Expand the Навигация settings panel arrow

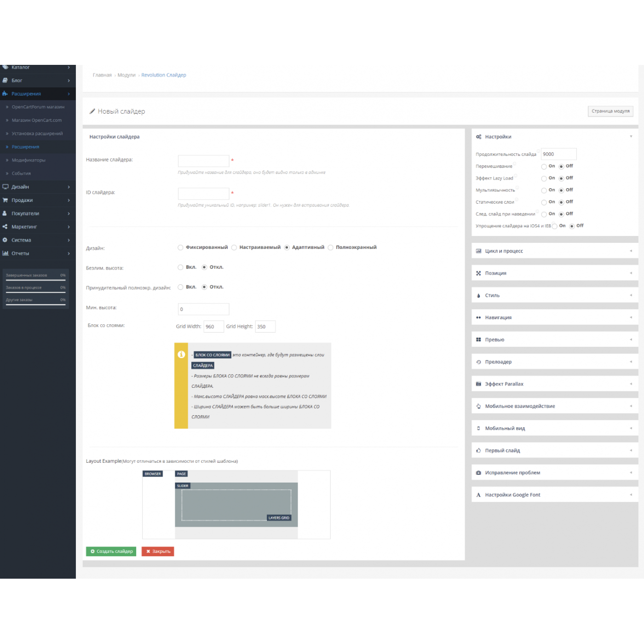pos(631,317)
